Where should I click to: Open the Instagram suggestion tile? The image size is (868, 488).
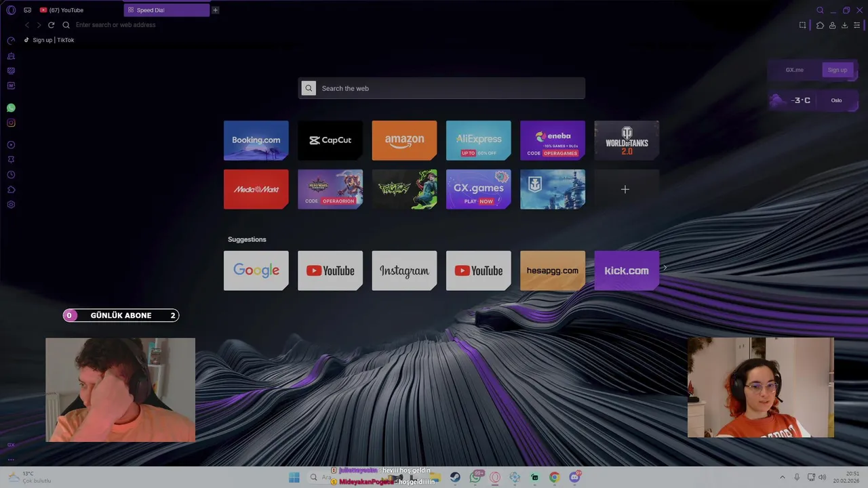[404, 270]
